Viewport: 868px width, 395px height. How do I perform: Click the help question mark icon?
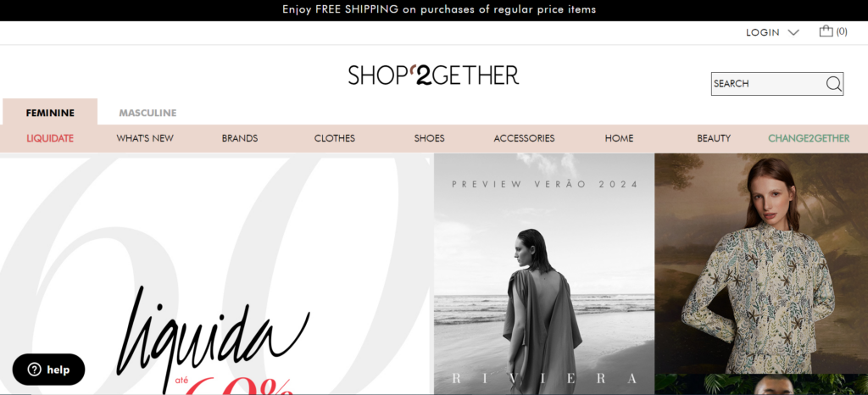pyautogui.click(x=34, y=370)
